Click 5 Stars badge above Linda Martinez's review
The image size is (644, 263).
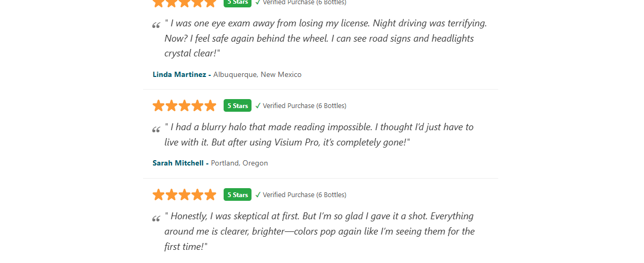(x=237, y=3)
